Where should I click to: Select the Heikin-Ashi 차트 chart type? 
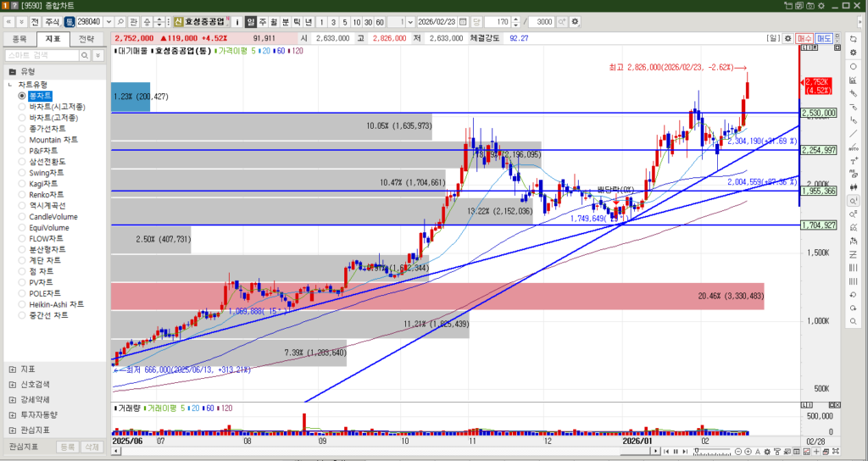(x=22, y=304)
